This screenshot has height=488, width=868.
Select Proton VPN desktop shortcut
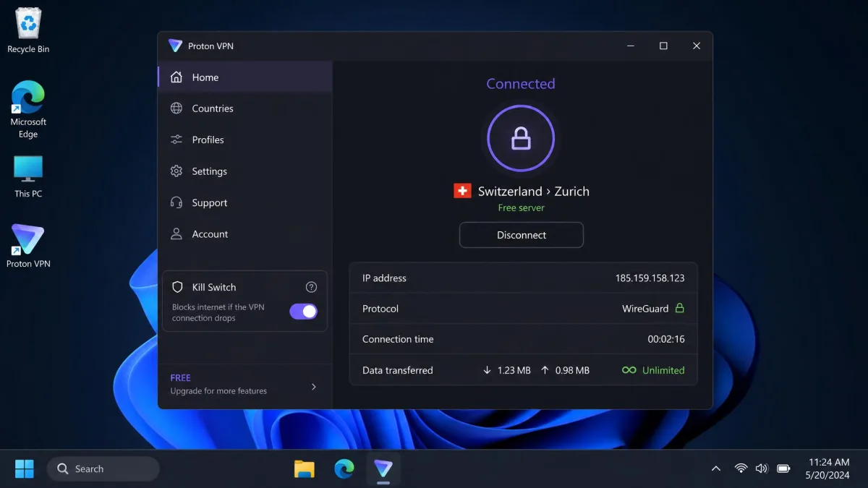[28, 247]
